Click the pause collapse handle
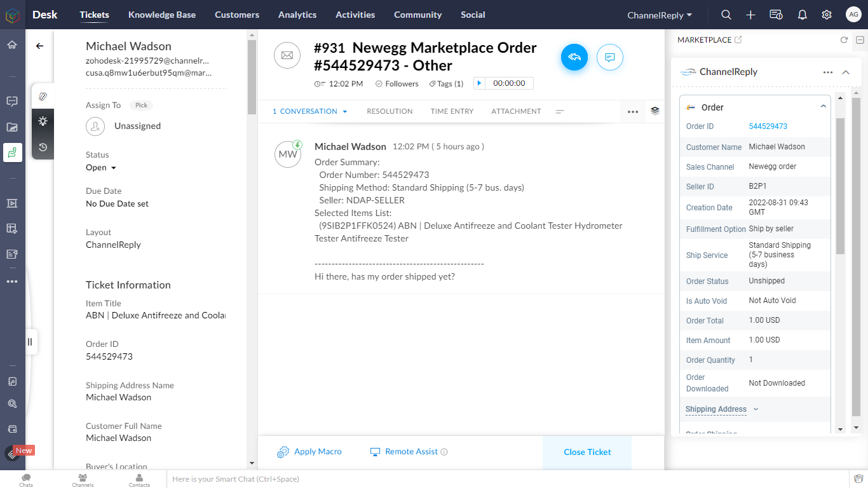868x488 pixels. tap(29, 342)
